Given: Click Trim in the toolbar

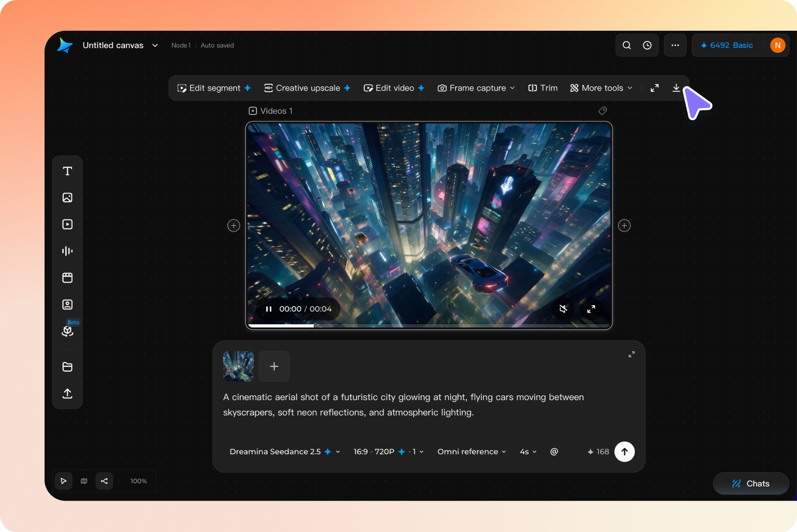Looking at the screenshot, I should [543, 88].
